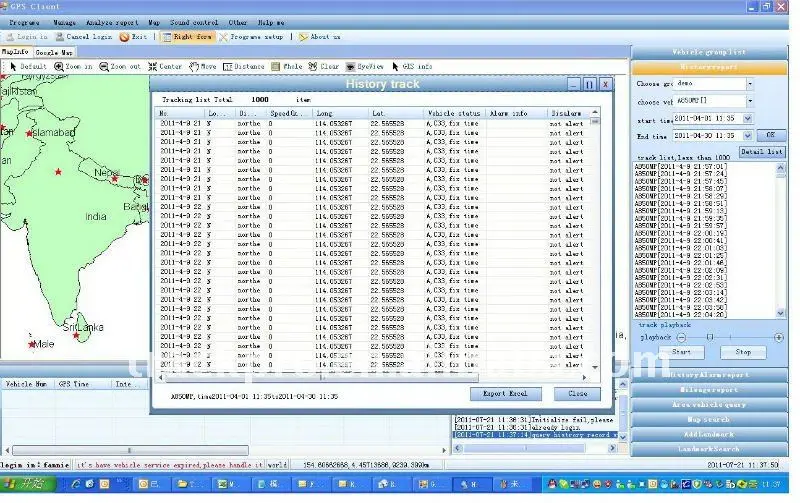Click the Center map tool
The height and width of the screenshot is (503, 800).
[165, 67]
